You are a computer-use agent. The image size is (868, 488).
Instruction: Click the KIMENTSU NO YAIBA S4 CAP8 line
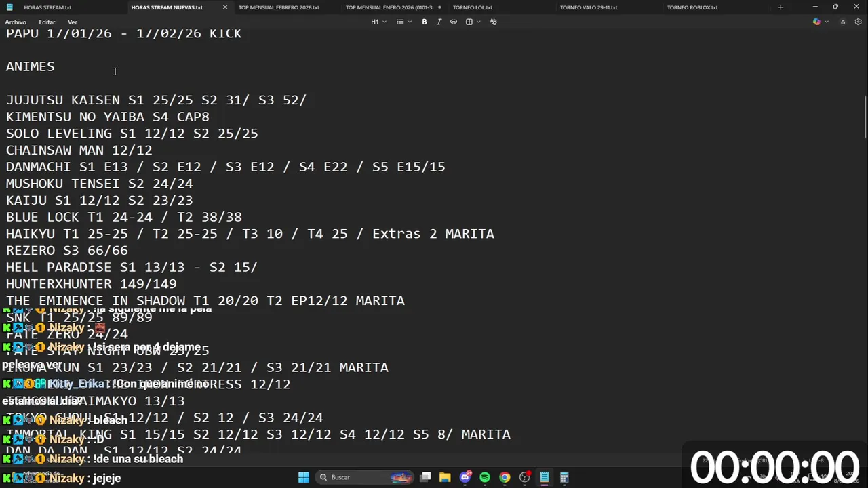coord(108,117)
